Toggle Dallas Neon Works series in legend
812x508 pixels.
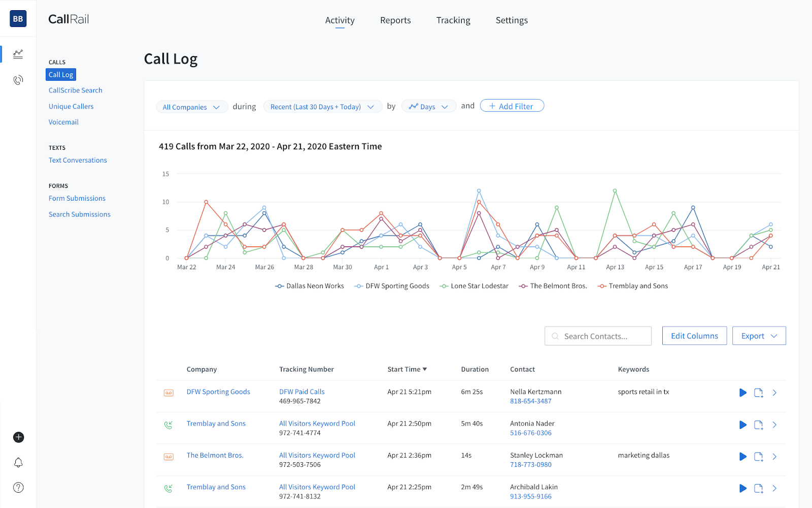[x=310, y=286]
